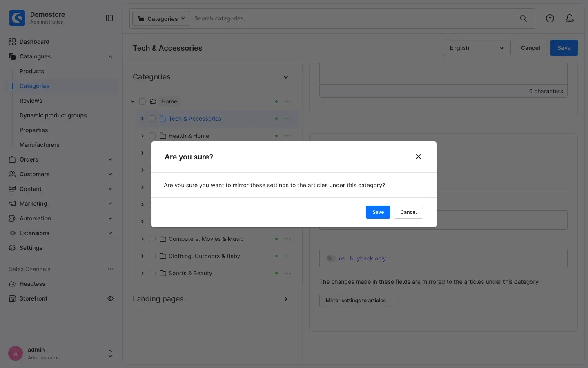Go to Dynamic product groups
This screenshot has height=368, width=588.
[x=53, y=115]
